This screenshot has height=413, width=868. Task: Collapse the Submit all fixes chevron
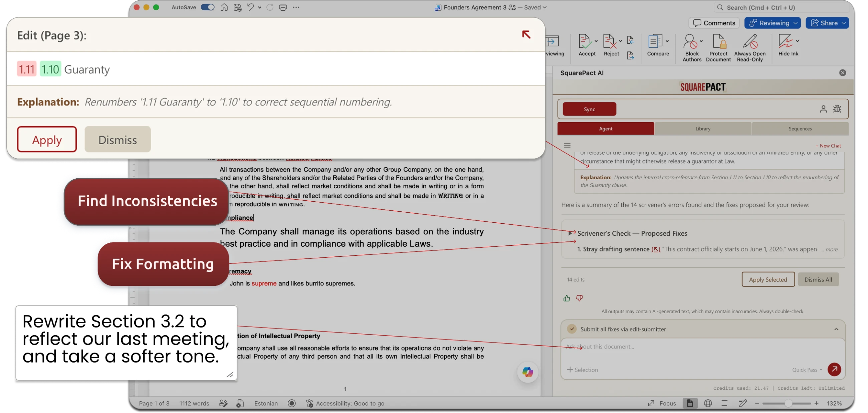pos(836,329)
